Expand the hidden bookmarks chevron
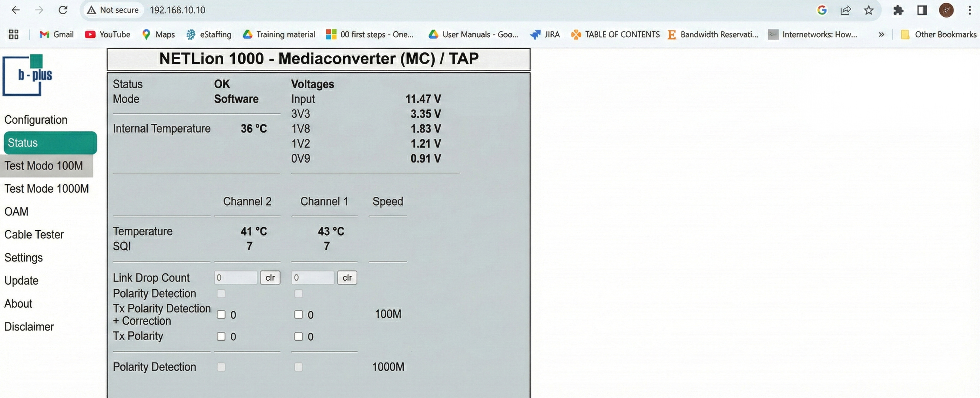 coord(881,35)
